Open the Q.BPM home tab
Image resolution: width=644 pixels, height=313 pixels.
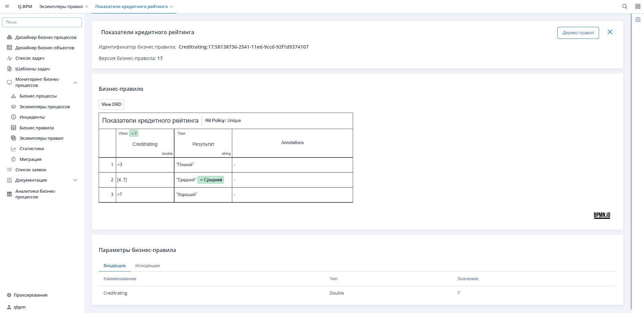(25, 6)
